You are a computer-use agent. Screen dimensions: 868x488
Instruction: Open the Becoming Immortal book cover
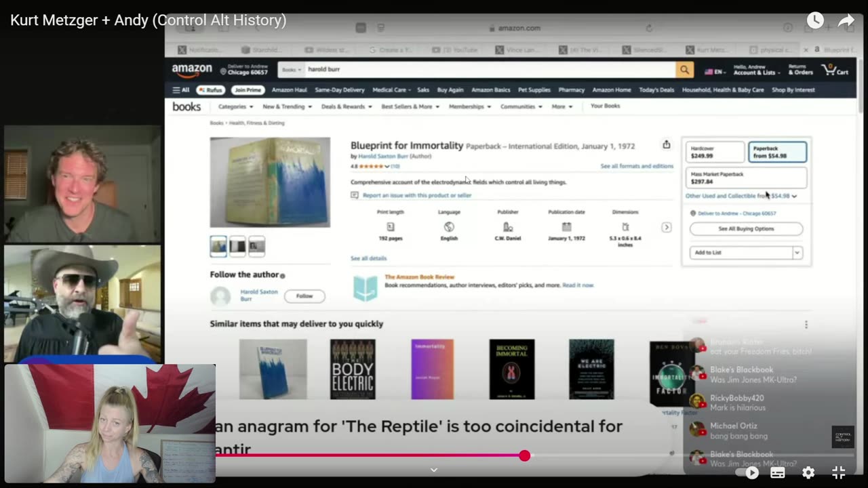point(512,369)
